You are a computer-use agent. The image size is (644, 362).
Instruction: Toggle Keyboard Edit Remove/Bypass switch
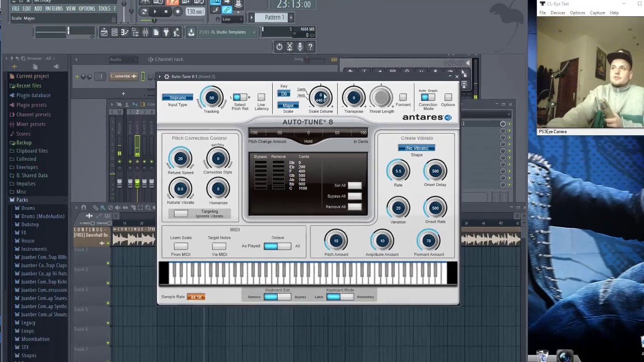point(277,297)
